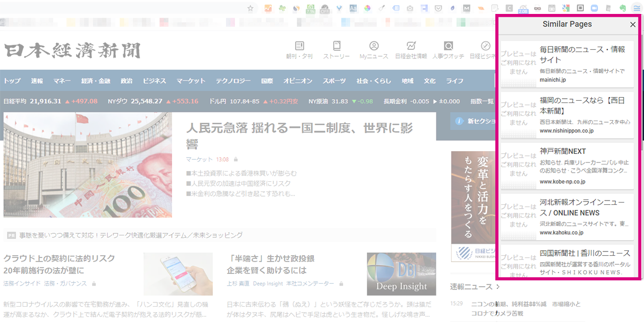Viewport: 644px width, 327px height.
Task: Open headline 人民元急落 揺れる一国二制度
Action: [x=299, y=136]
